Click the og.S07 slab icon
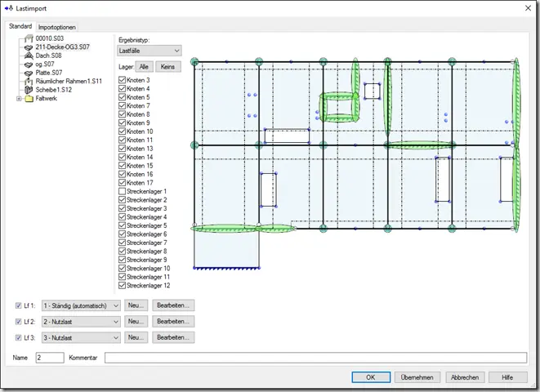Viewport: 540px width, 392px height. [x=29, y=65]
